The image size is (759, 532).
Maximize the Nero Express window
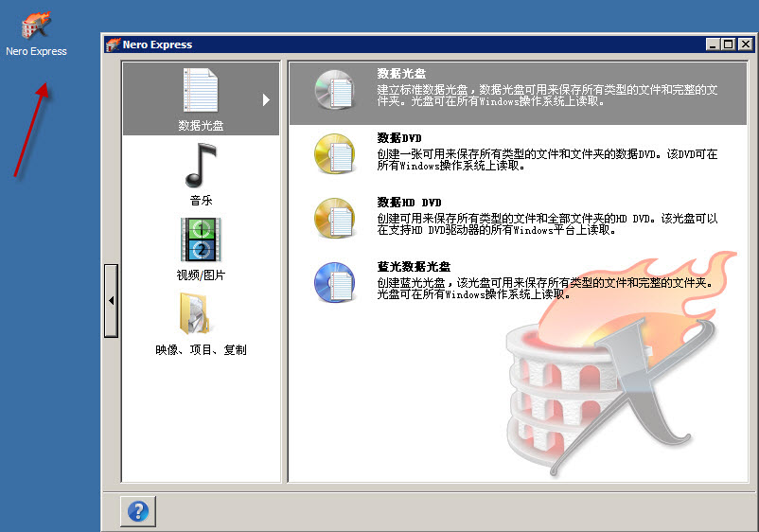[x=728, y=44]
